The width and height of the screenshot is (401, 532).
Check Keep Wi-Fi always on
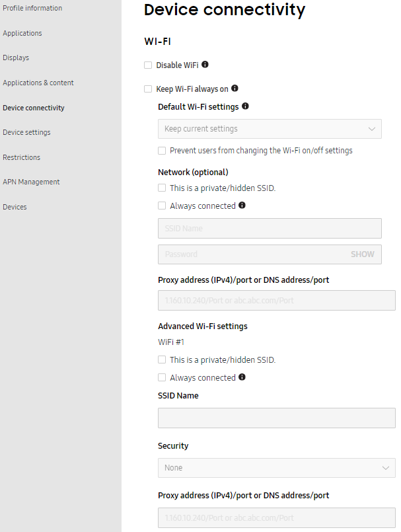coord(148,89)
